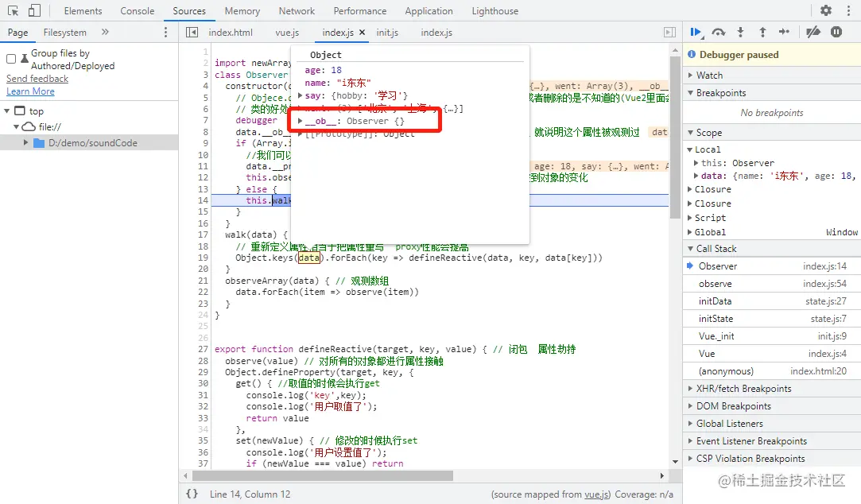Step into next function call
The image size is (861, 504).
tap(740, 33)
